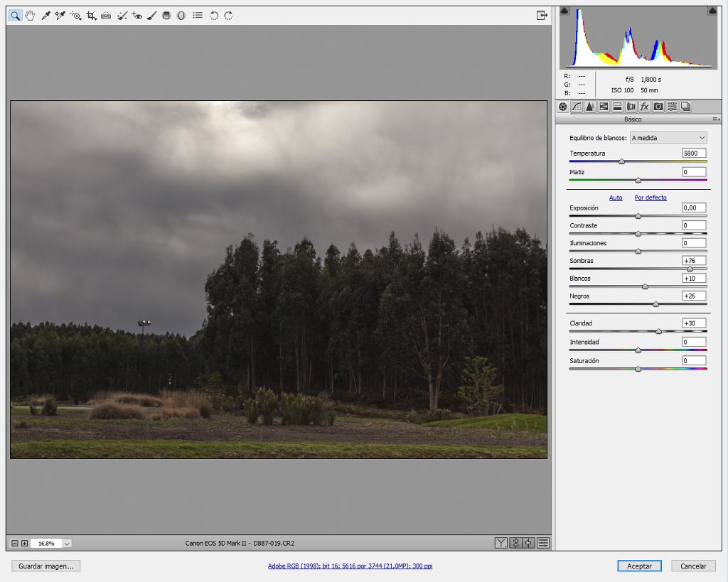Open the Equilibrio de blancos dropdown
The height and width of the screenshot is (582, 728).
pyautogui.click(x=668, y=138)
